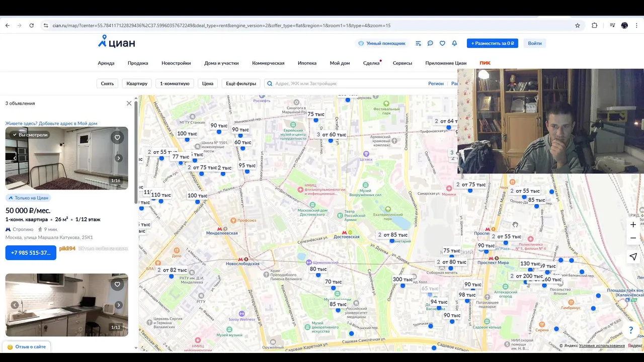Click the Циан logo
Image resolution: width=644 pixels, height=362 pixels.
117,42
